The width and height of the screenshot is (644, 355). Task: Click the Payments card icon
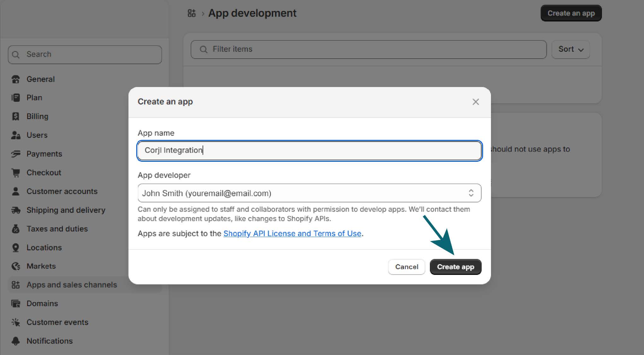15,154
